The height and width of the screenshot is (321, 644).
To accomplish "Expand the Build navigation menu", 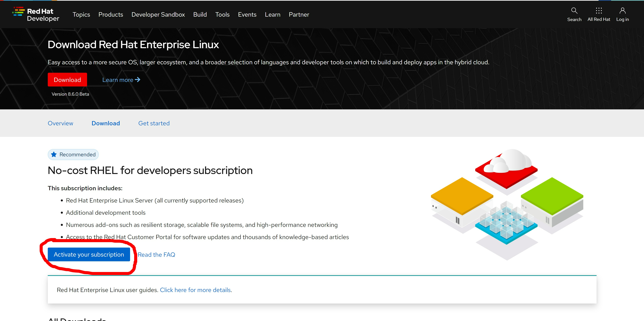I will [200, 15].
